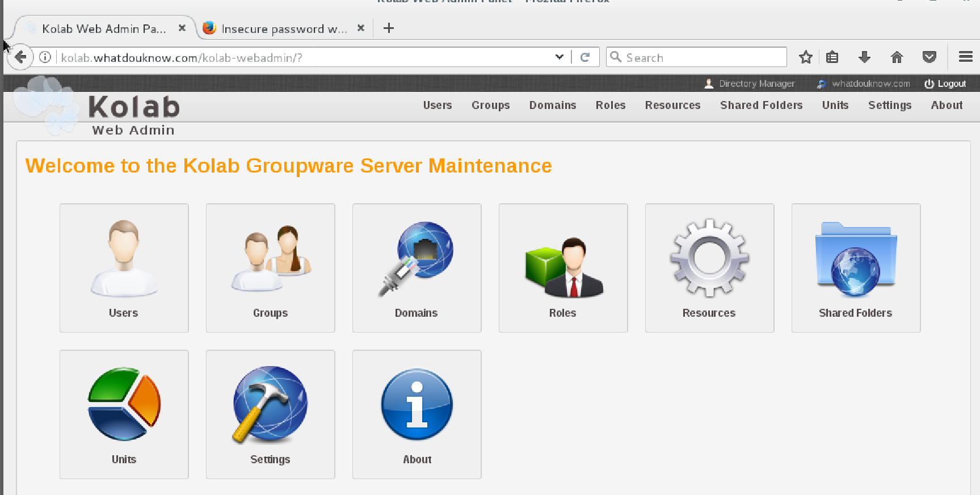980x495 pixels.
Task: Open the Shared Folders tile icon
Action: point(856,259)
